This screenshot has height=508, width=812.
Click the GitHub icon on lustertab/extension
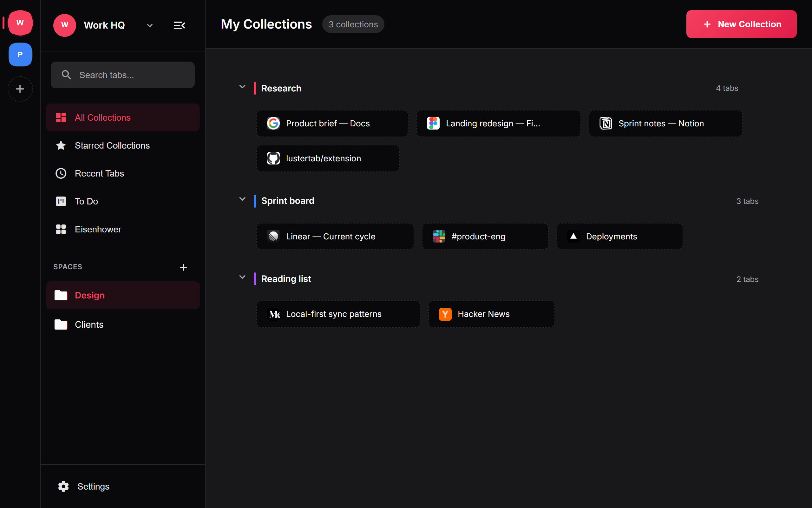pos(273,158)
